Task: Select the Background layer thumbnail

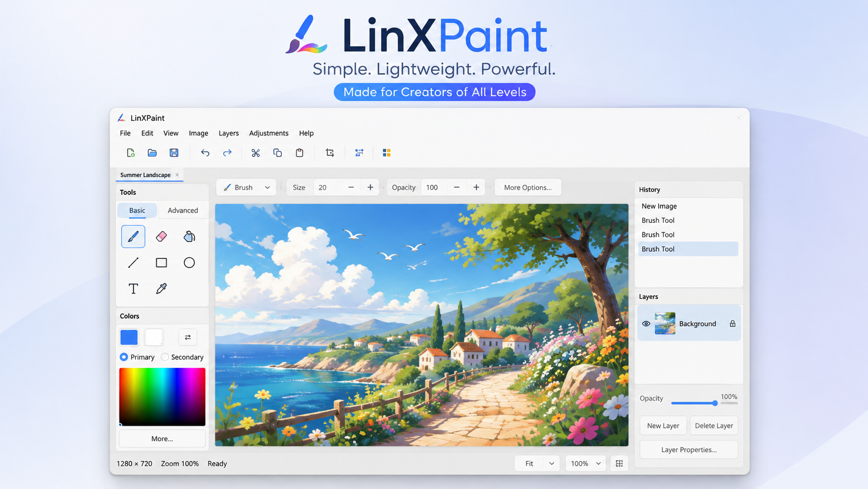Action: [x=665, y=323]
